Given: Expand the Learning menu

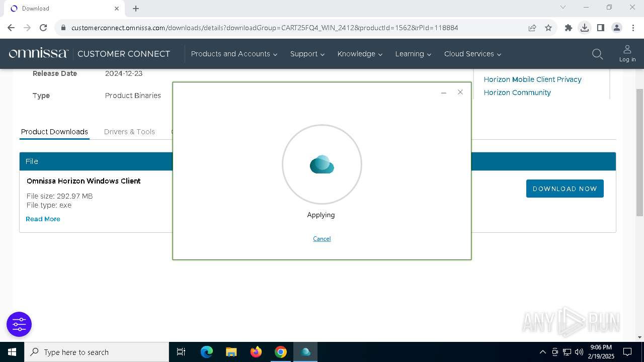Looking at the screenshot, I should pyautogui.click(x=413, y=54).
